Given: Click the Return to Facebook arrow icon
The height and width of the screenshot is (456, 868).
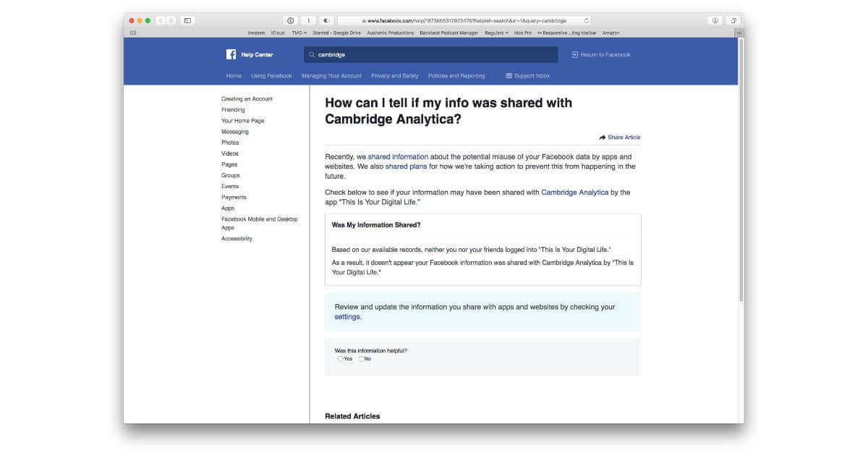Looking at the screenshot, I should click(x=574, y=54).
